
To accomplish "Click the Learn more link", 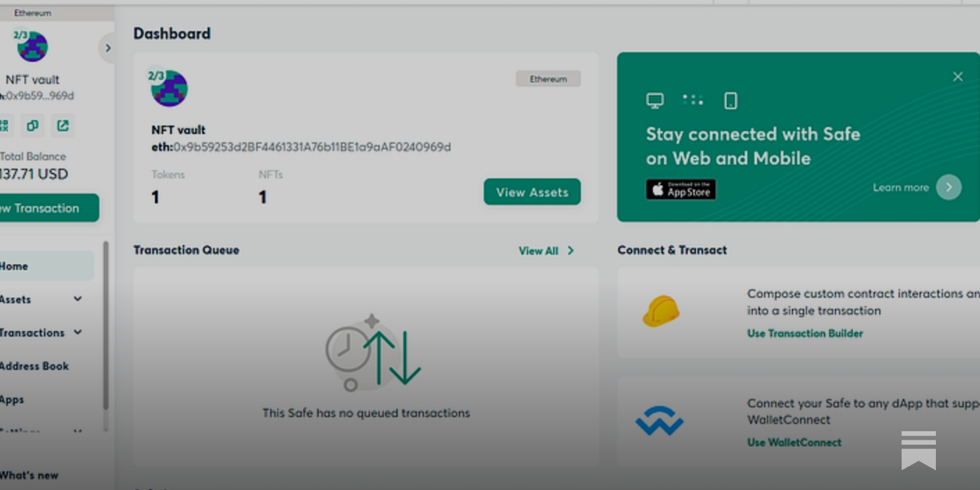I will (901, 187).
